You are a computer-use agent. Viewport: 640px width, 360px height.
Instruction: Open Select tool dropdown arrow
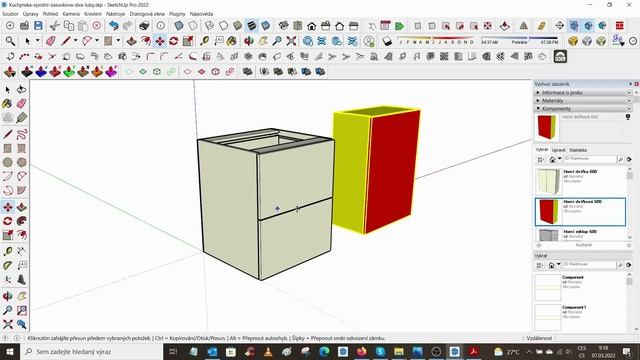pos(37,41)
